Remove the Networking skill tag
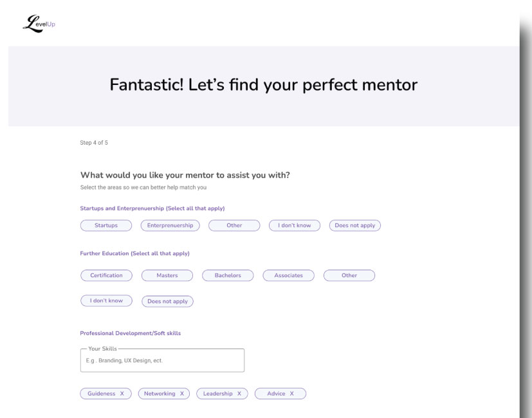This screenshot has width=532, height=418. (x=181, y=394)
